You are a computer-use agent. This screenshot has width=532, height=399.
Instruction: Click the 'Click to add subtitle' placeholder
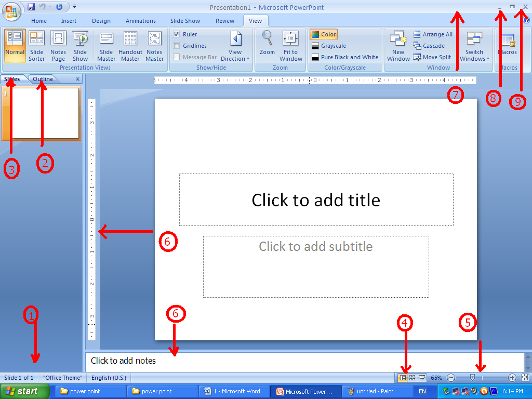[x=316, y=267]
